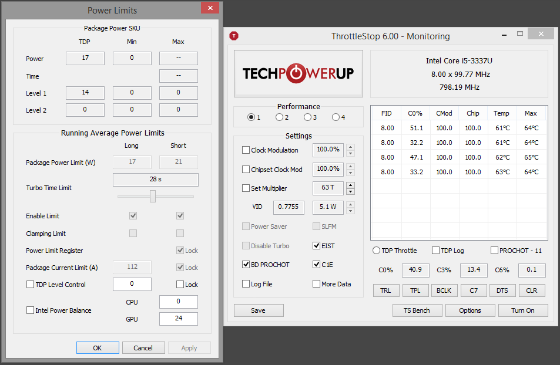This screenshot has width=560, height=365.
Task: Click the VID power spinner down arrow
Action: click(351, 210)
